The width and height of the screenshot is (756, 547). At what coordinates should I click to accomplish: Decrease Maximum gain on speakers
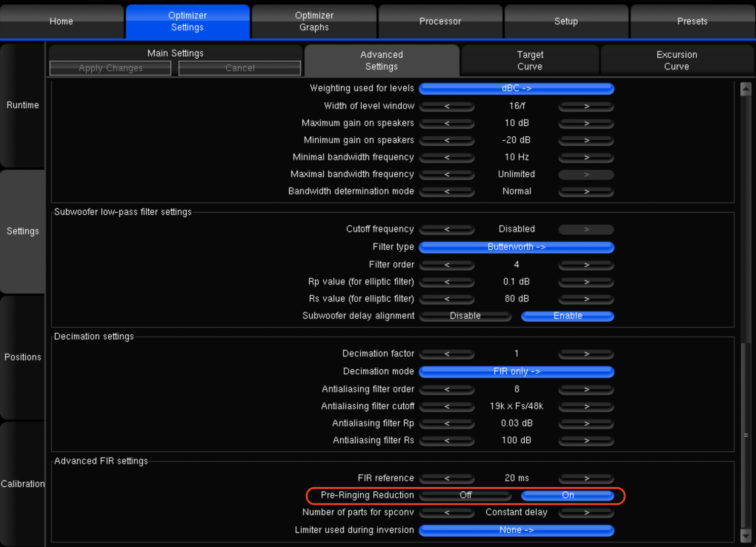pos(447,124)
